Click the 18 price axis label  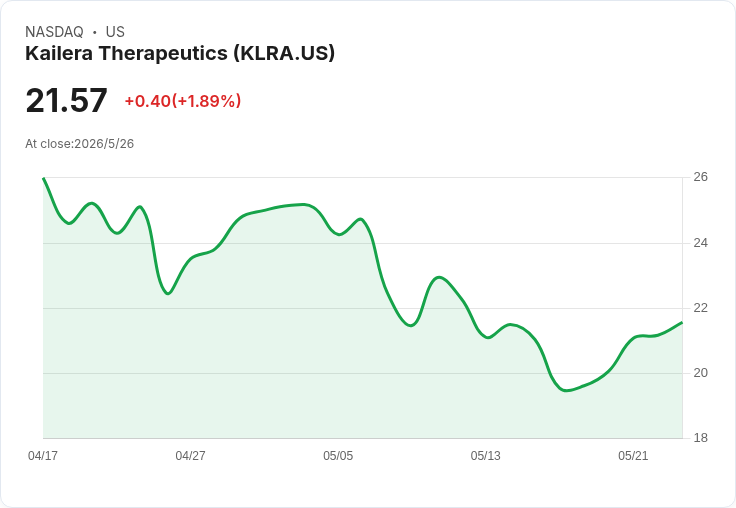(701, 438)
